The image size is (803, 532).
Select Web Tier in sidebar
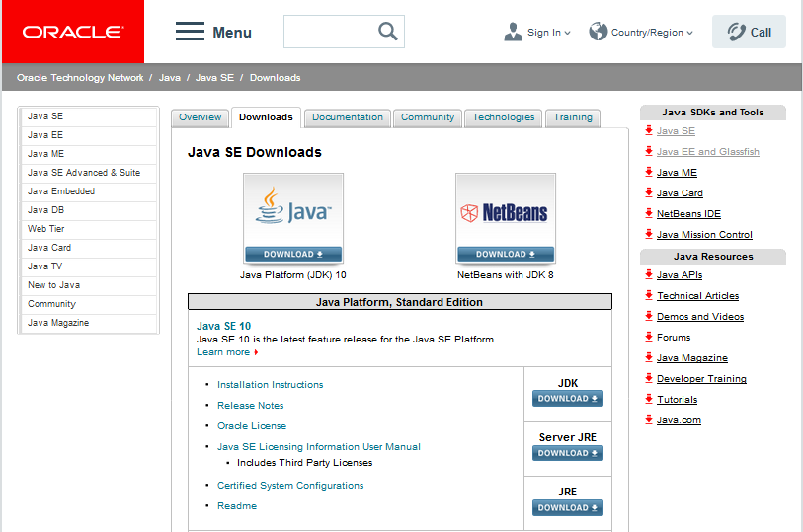point(88,229)
